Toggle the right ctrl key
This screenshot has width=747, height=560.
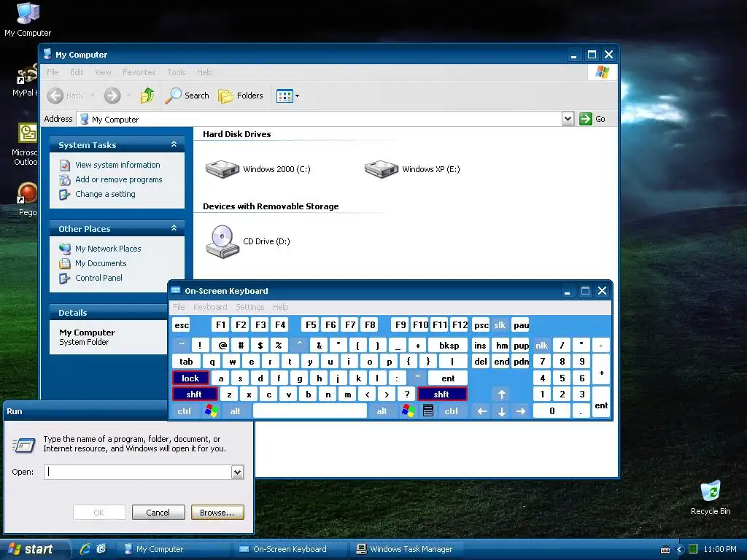(x=451, y=411)
